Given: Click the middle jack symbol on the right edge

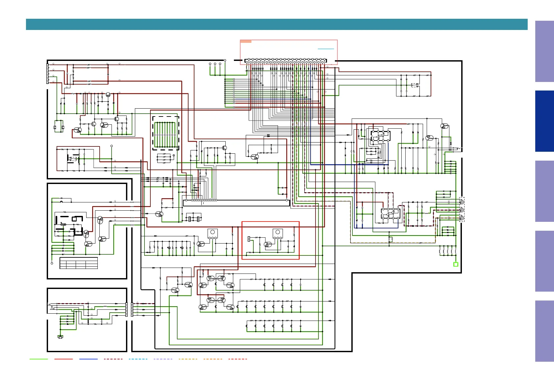Looking at the screenshot, I should (x=462, y=210).
